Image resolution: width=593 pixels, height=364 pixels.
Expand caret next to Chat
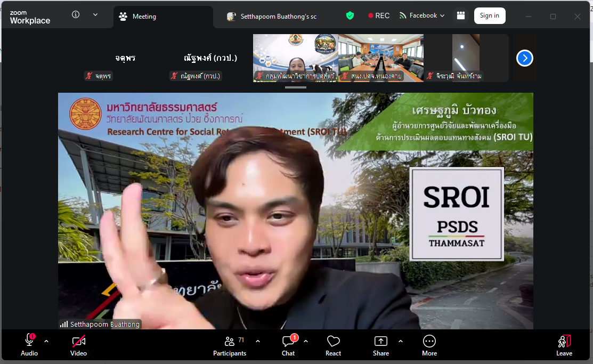click(306, 341)
